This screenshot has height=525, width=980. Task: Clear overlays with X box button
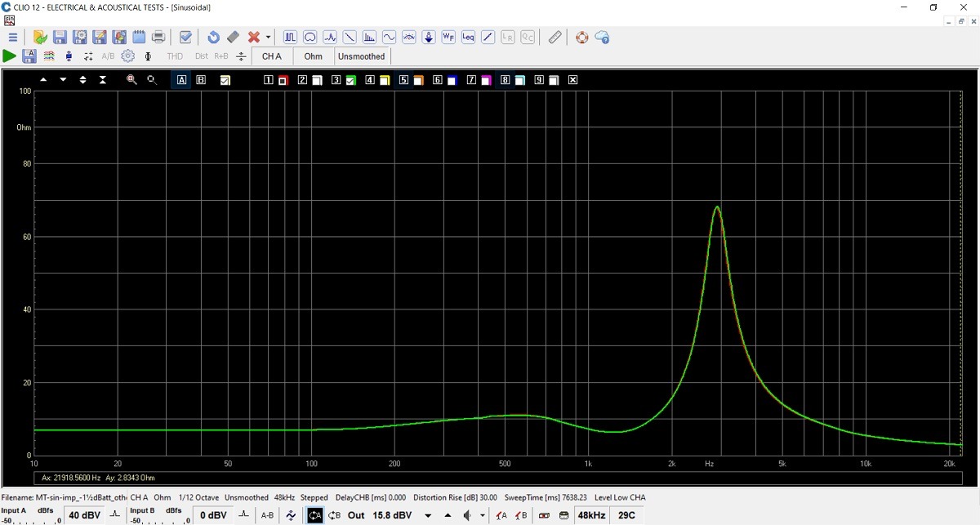(572, 80)
